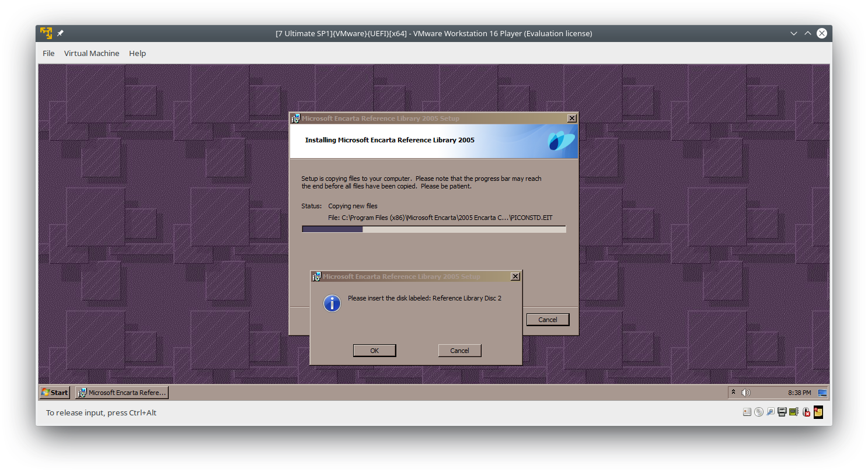Open the Virtual Machine menu
The width and height of the screenshot is (868, 472).
tap(92, 53)
